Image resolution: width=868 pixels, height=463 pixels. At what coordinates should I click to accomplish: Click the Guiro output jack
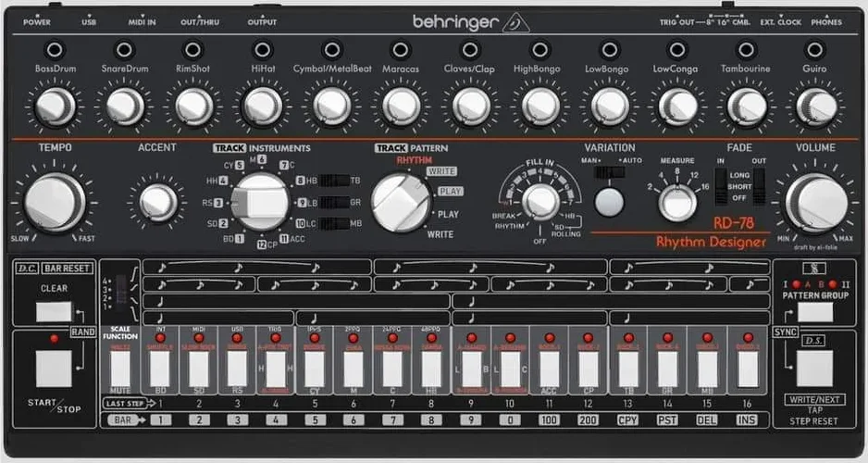point(814,50)
